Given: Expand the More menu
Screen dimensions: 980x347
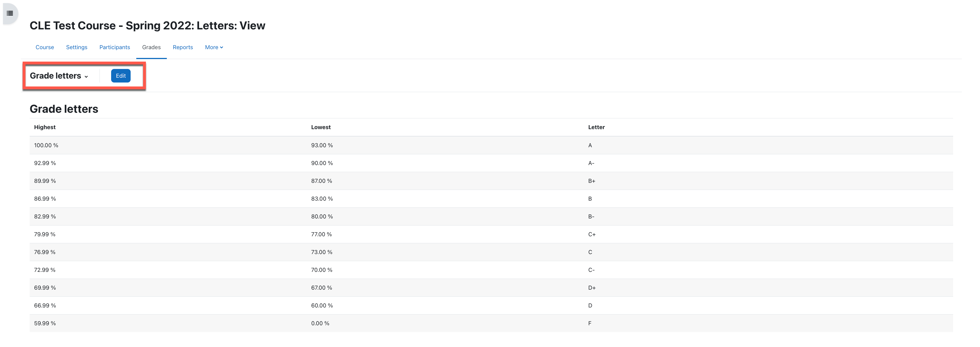Looking at the screenshot, I should click(214, 47).
